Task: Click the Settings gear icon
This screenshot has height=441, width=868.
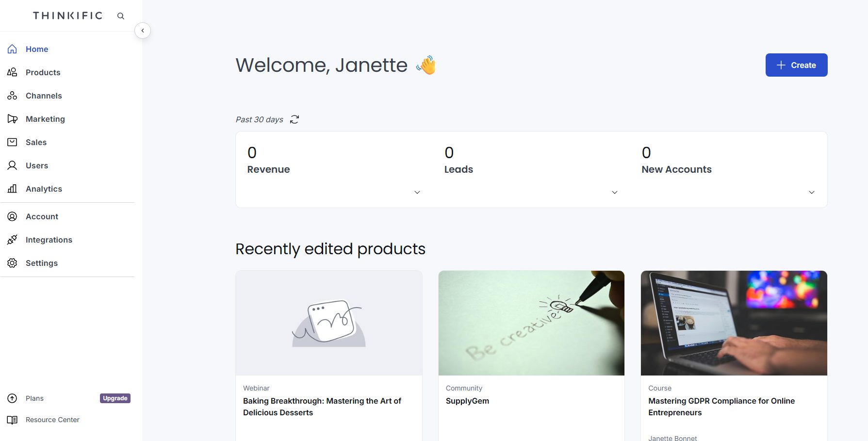Action: coord(12,263)
